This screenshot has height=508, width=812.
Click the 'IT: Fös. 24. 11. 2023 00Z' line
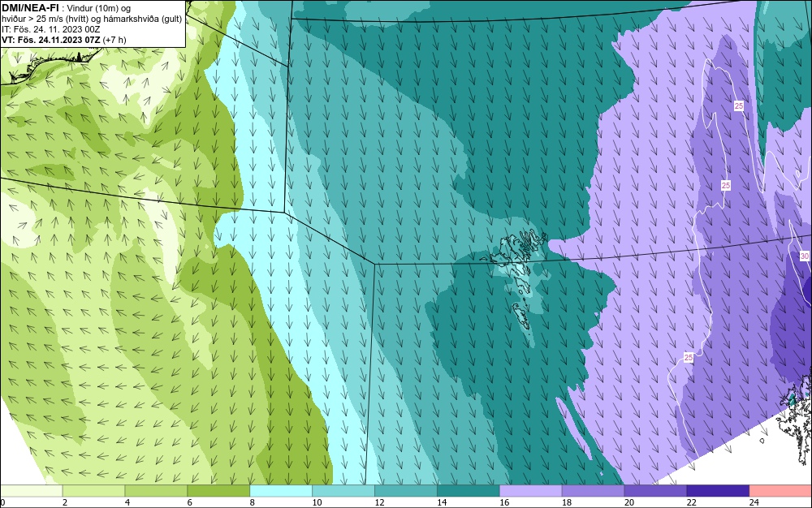click(x=50, y=29)
